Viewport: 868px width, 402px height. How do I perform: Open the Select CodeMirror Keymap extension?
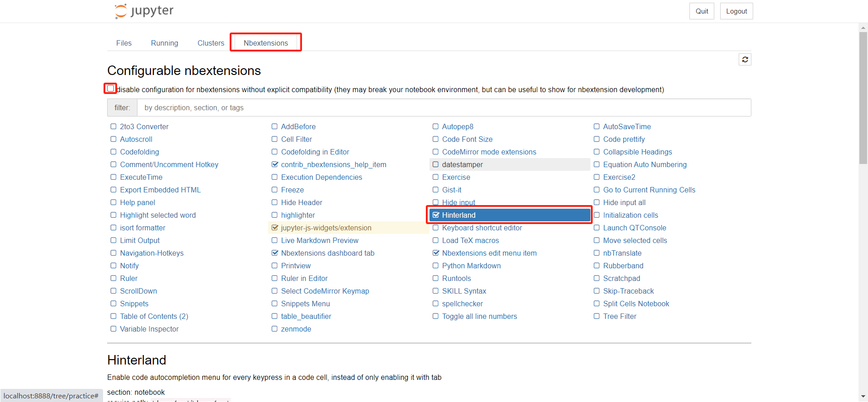325,291
